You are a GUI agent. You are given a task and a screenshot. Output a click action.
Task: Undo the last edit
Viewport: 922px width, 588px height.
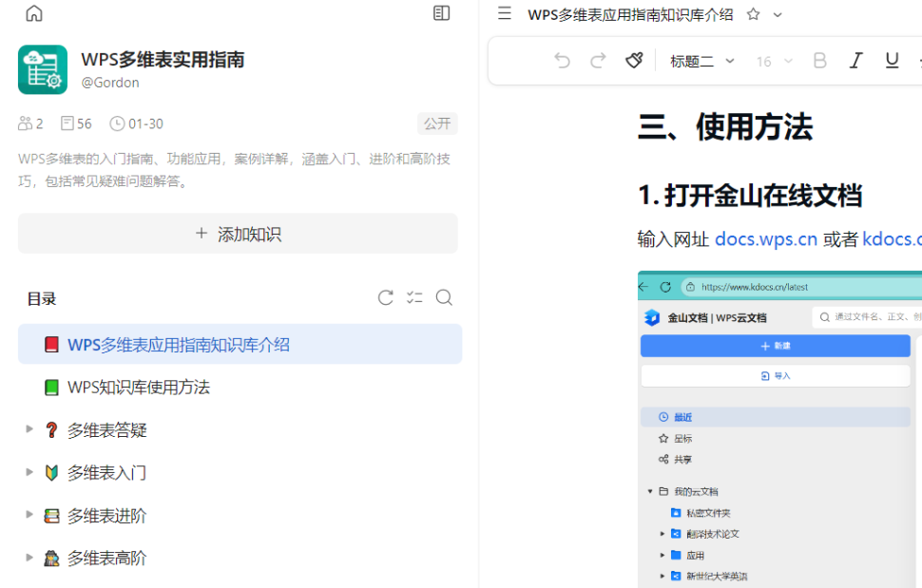pos(562,61)
